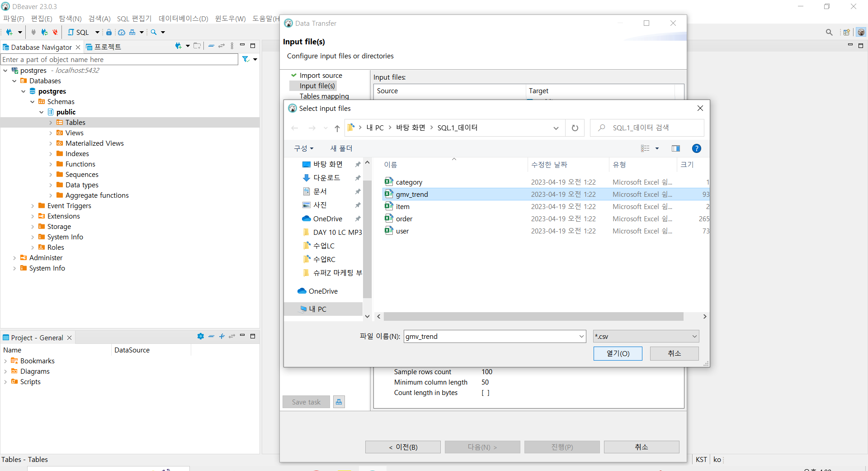The width and height of the screenshot is (868, 471).
Task: Expand the Tables node in the navigator
Action: coord(51,123)
